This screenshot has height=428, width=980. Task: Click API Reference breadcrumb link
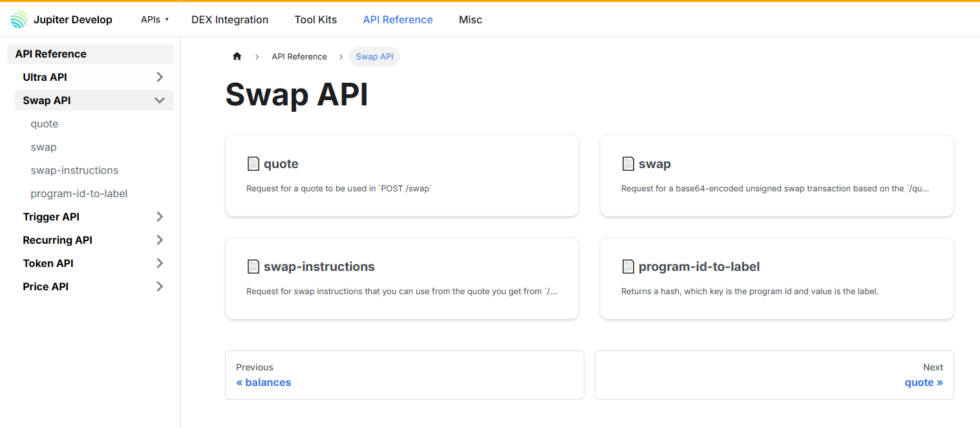point(299,56)
